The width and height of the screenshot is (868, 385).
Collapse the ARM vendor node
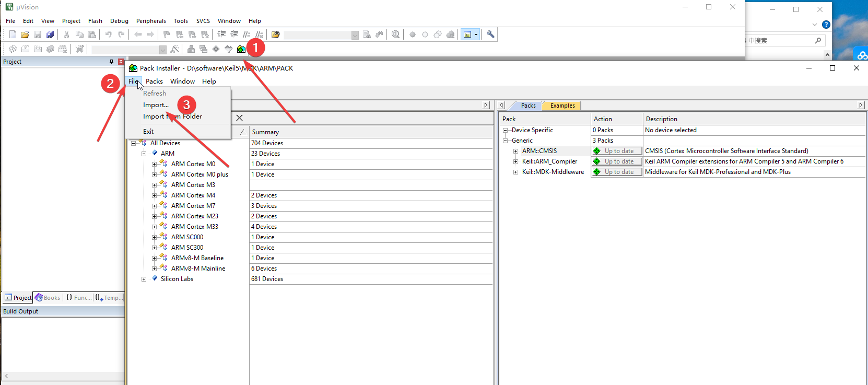tap(144, 154)
